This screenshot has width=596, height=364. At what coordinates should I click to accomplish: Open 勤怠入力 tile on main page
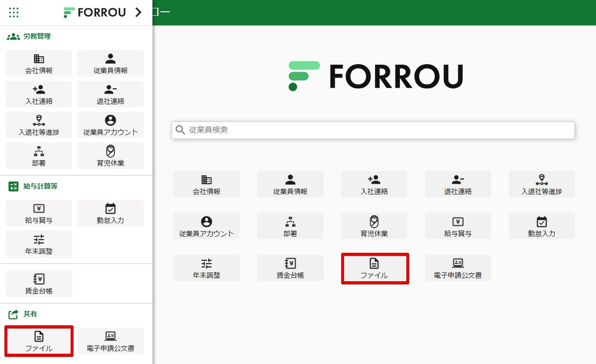click(x=542, y=226)
